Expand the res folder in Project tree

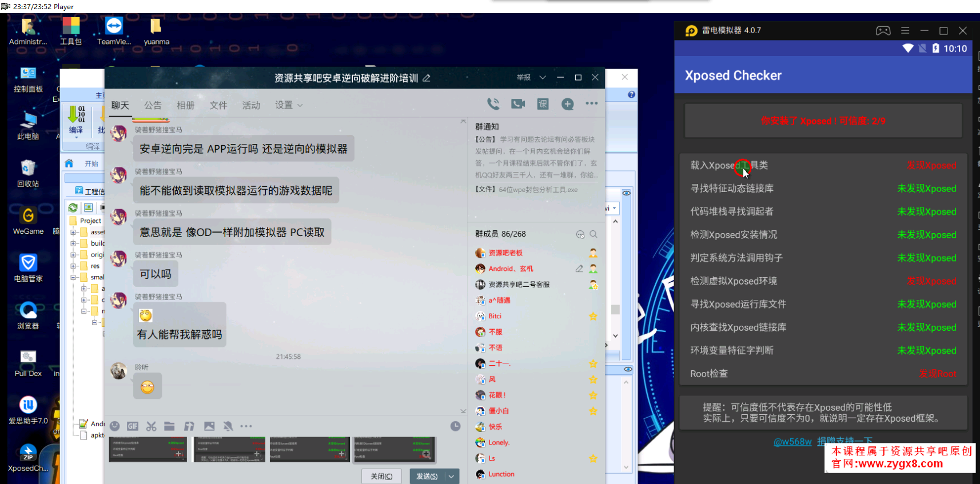coord(73,266)
